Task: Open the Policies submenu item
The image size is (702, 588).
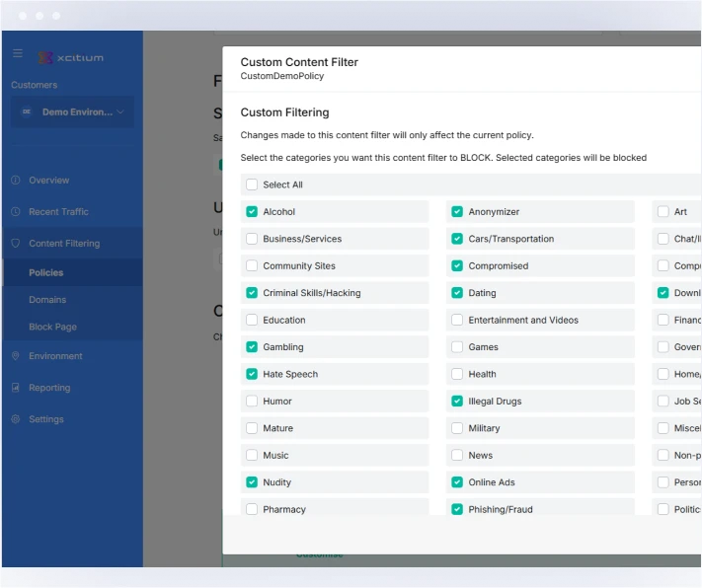Action: point(46,272)
